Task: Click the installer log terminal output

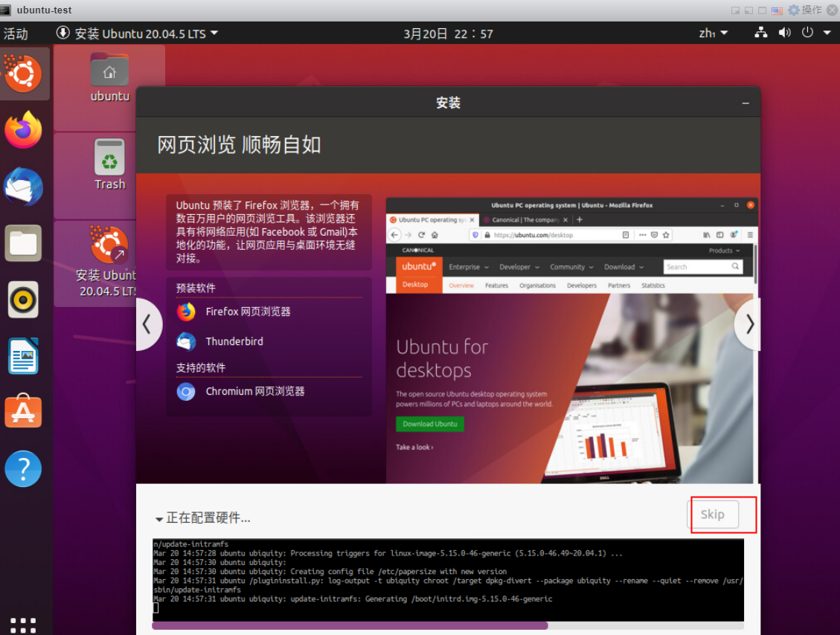Action: pyautogui.click(x=448, y=580)
